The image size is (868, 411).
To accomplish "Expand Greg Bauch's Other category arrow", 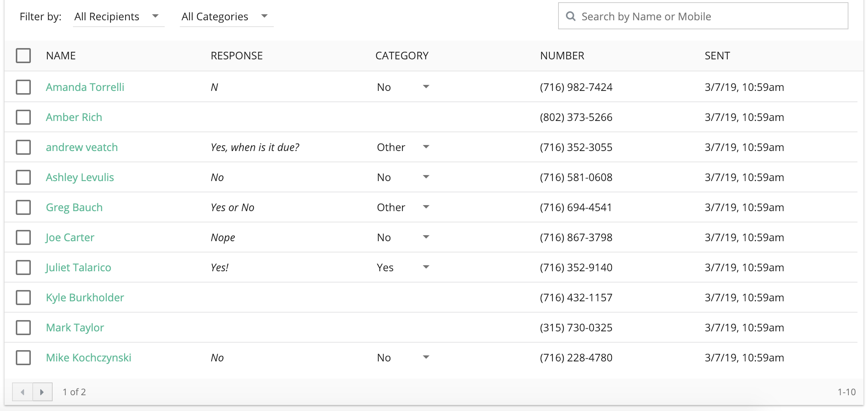I will [426, 207].
